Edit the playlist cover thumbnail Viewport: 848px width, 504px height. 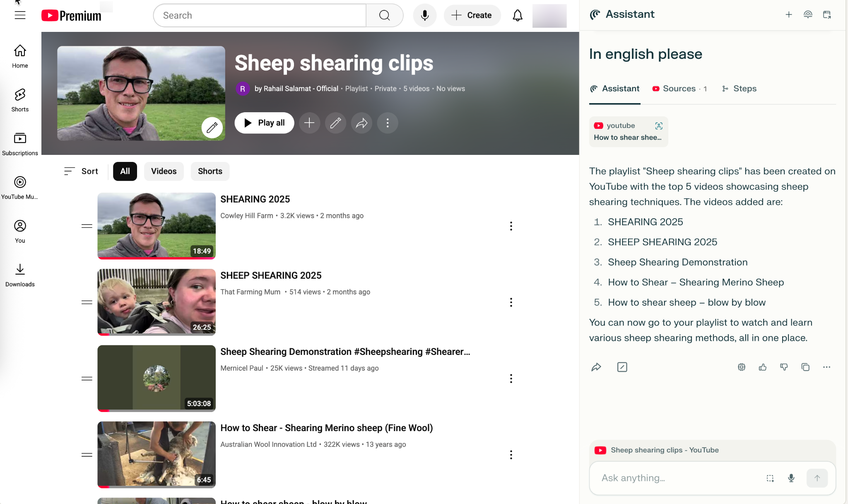click(x=212, y=128)
